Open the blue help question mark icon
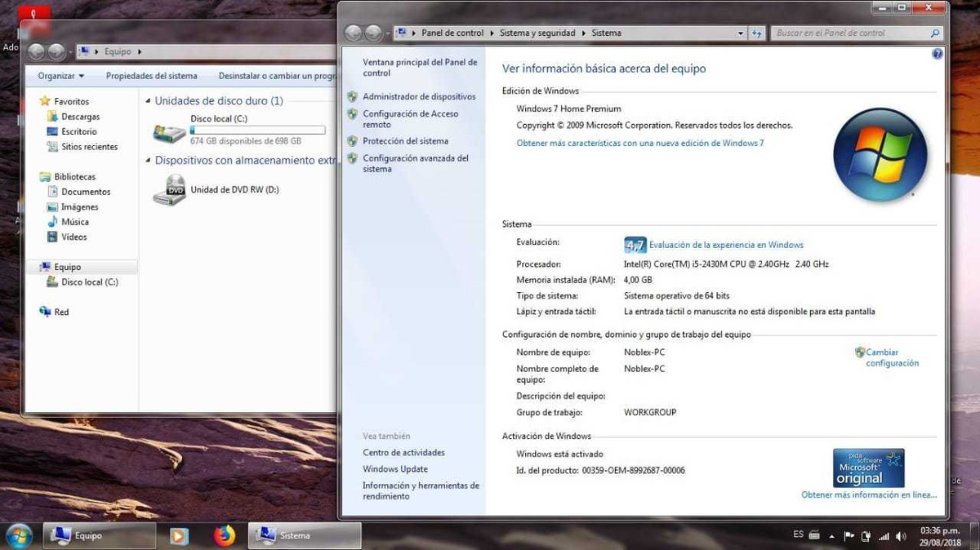980x550 pixels. 937,54
